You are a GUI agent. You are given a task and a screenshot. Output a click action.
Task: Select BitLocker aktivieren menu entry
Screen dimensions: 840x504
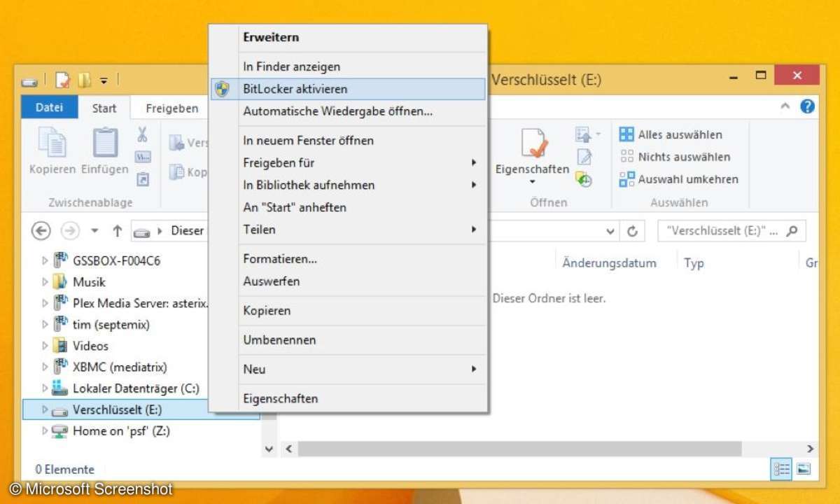point(348,89)
